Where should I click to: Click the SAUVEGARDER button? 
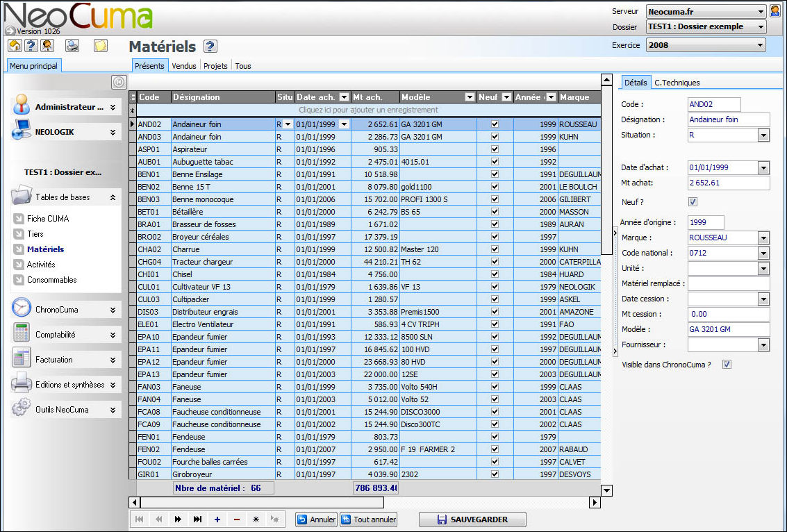[473, 519]
